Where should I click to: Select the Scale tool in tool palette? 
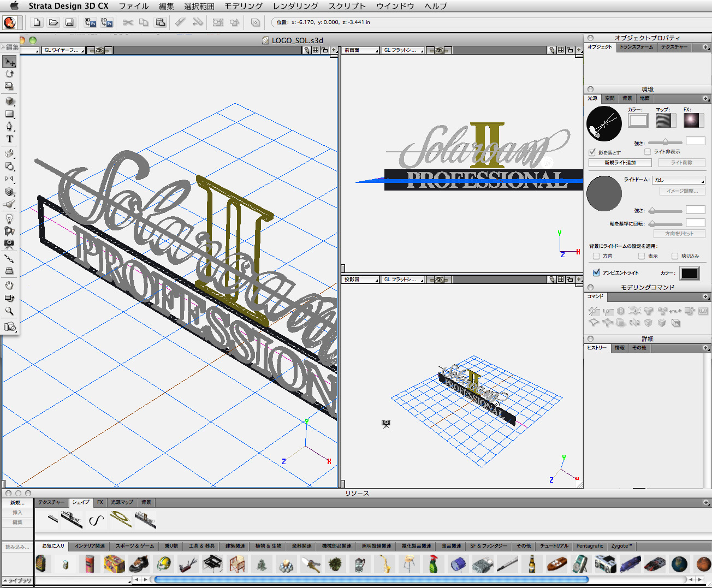[x=9, y=86]
